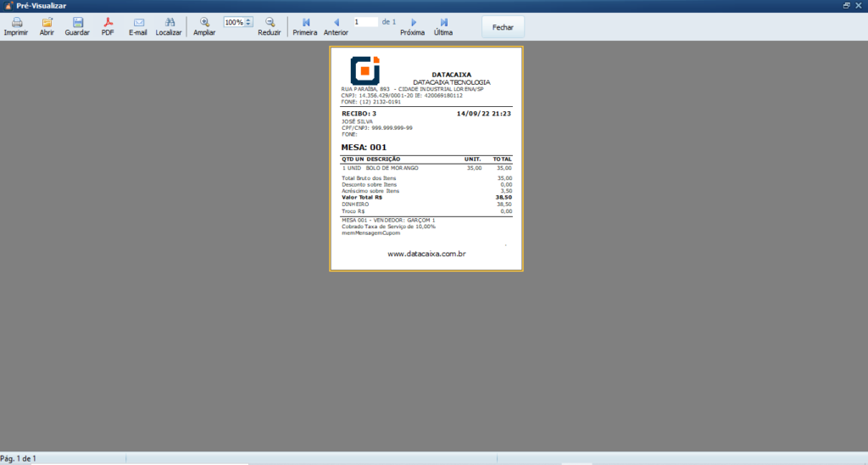
Task: Go to Primeira page
Action: coord(305,23)
